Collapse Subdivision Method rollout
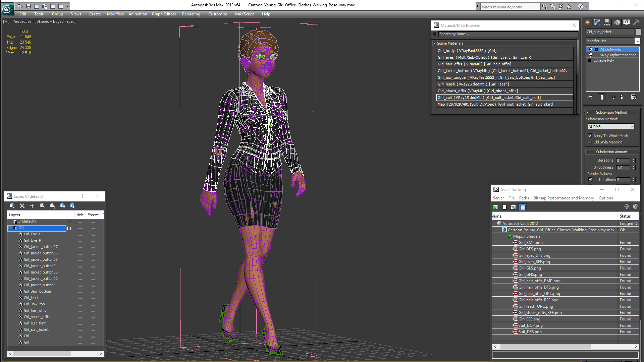The image size is (644, 362). pyautogui.click(x=587, y=112)
